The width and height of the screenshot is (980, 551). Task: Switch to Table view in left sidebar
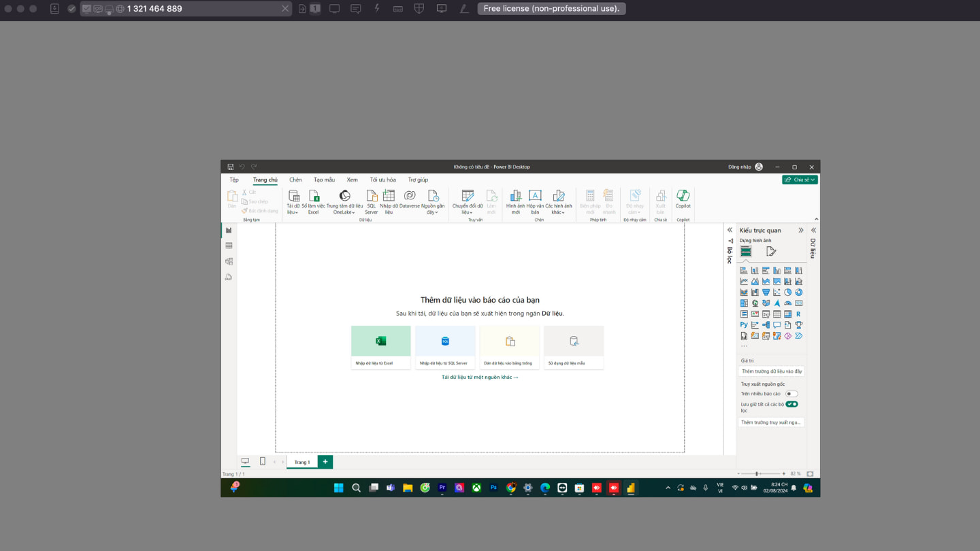229,246
